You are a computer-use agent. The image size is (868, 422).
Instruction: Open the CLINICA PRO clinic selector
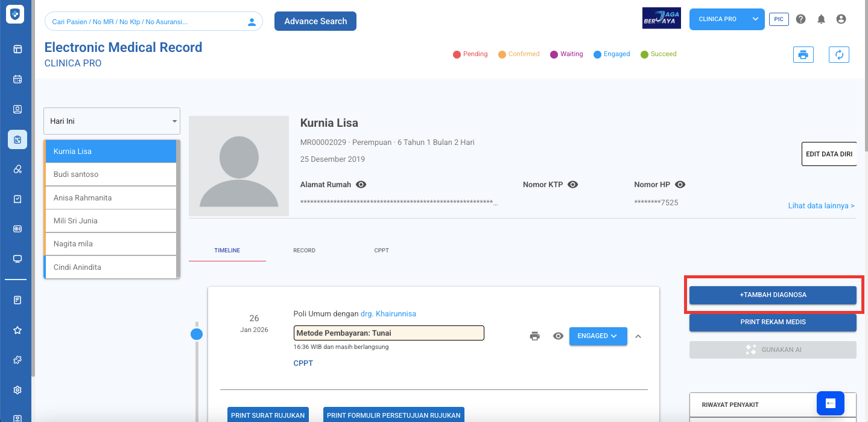(x=726, y=19)
